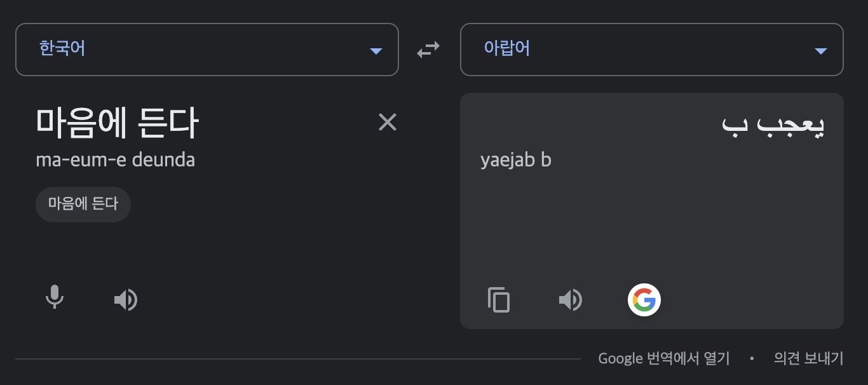Screen dimensions: 868x385
Task: Click the Google logo icon
Action: point(644,300)
